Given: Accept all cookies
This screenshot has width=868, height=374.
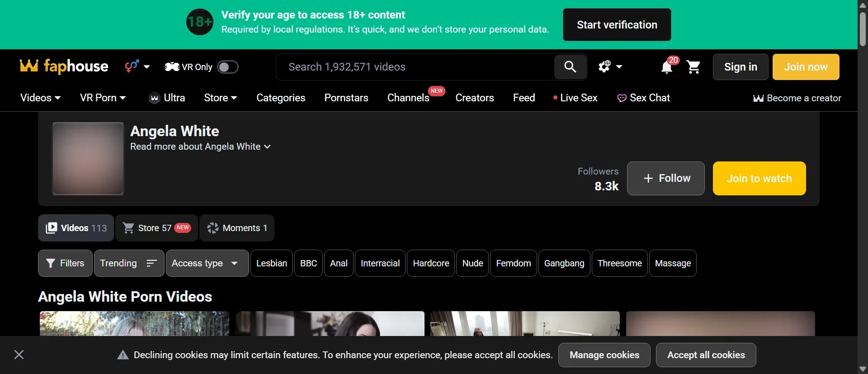Looking at the screenshot, I should [706, 355].
